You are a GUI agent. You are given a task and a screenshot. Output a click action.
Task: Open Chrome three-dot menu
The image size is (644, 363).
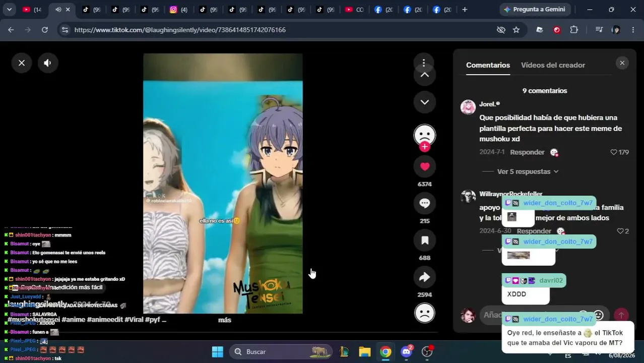tap(633, 30)
